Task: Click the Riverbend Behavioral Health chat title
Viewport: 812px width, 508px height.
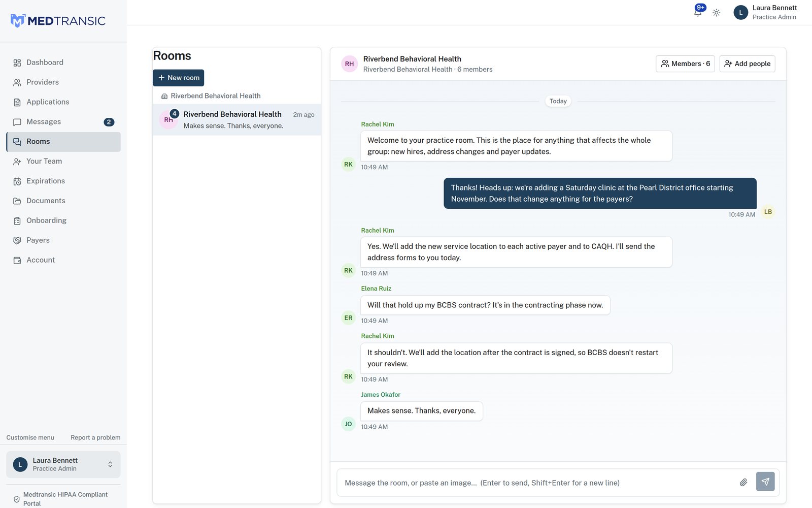Action: click(x=412, y=59)
